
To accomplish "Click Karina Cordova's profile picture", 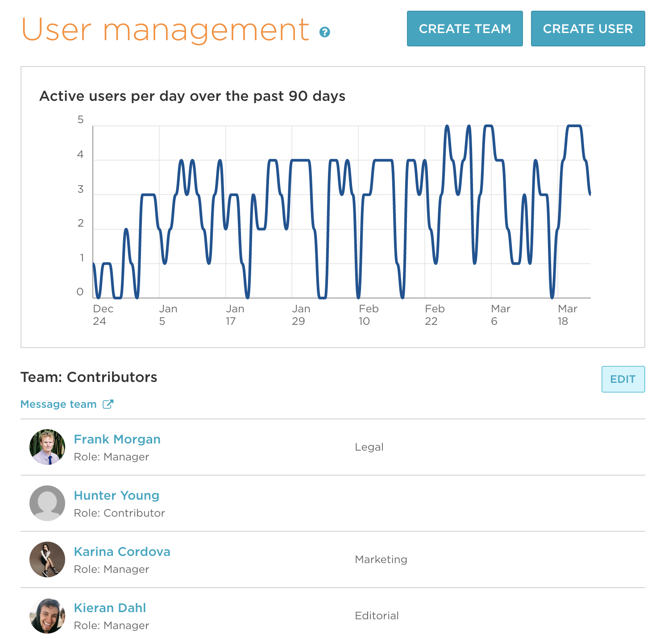I will pyautogui.click(x=47, y=560).
